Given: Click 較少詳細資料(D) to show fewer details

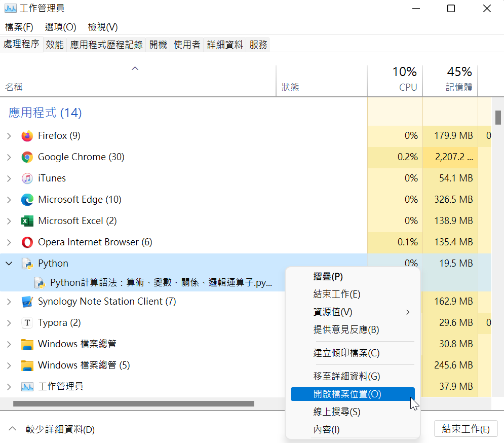Looking at the screenshot, I should tap(52, 429).
